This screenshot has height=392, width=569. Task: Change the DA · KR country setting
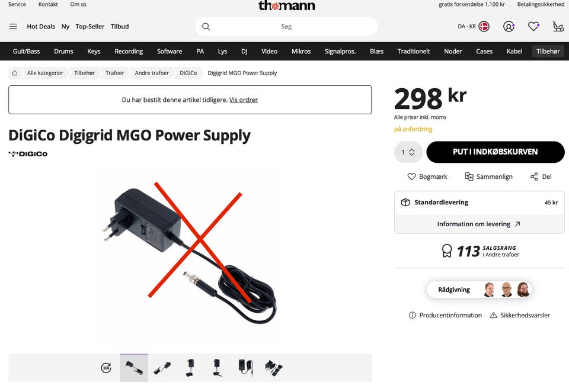click(x=474, y=27)
